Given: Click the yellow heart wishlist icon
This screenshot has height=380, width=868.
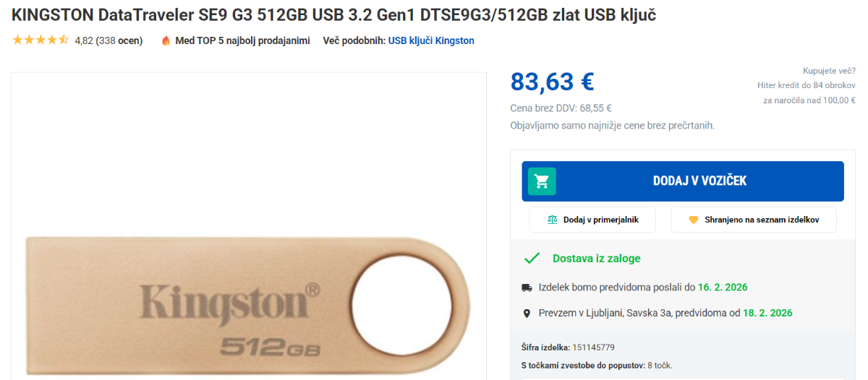Looking at the screenshot, I should point(693,220).
